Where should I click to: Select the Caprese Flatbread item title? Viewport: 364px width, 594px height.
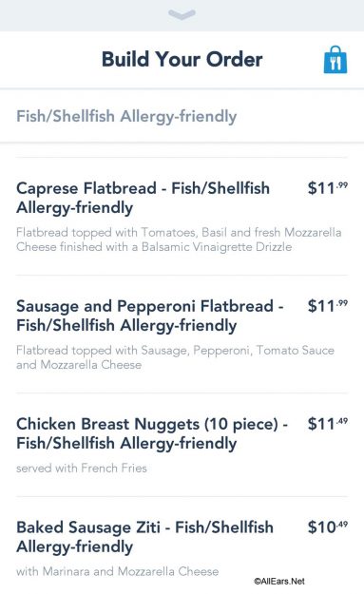(x=144, y=198)
